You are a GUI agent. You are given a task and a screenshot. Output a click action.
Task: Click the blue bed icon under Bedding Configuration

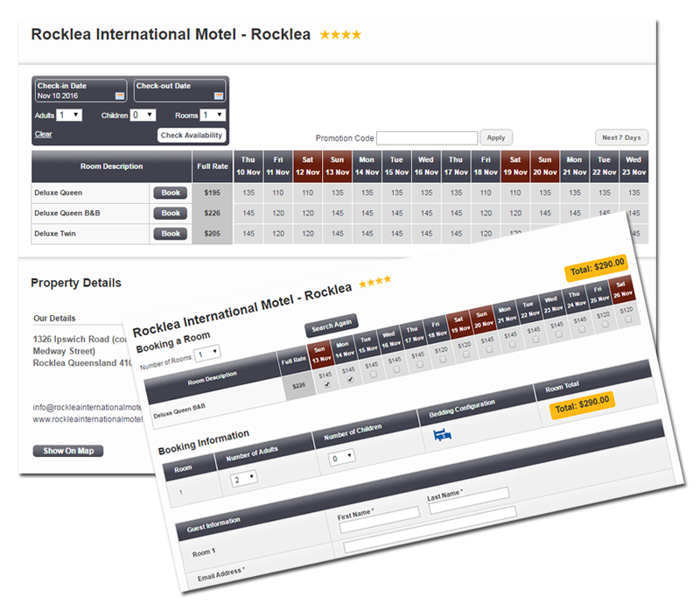pos(443,434)
